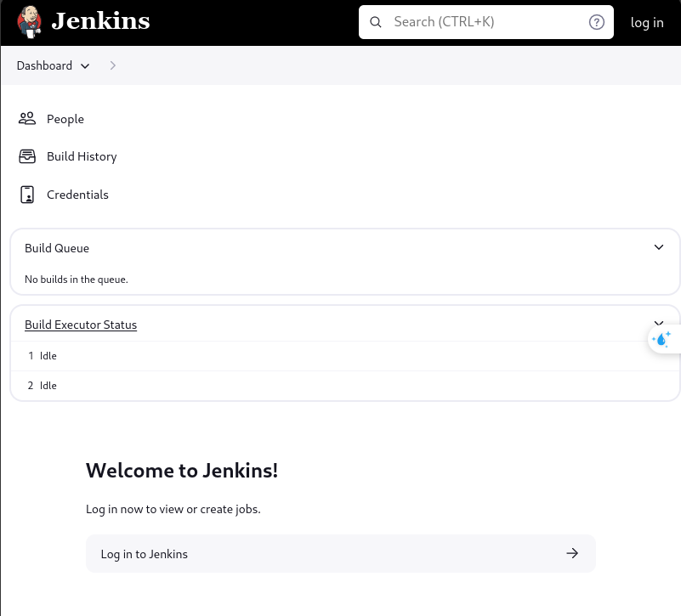Collapse the Build Queue panel
The image size is (681, 616).
[658, 247]
